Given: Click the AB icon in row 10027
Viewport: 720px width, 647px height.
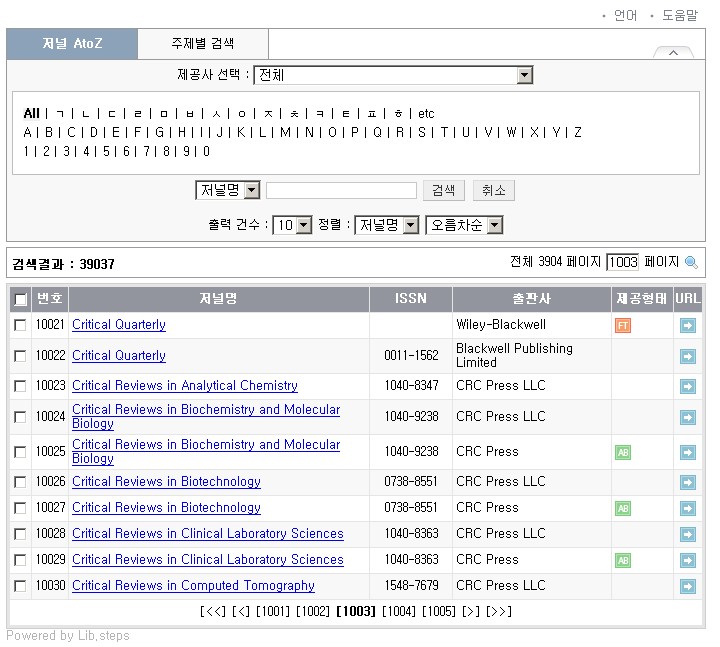Looking at the screenshot, I should 623,508.
